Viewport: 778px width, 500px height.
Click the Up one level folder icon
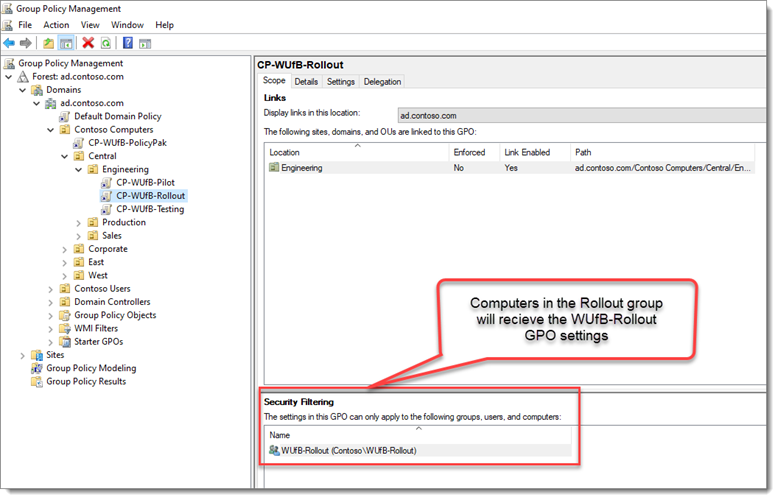(48, 43)
